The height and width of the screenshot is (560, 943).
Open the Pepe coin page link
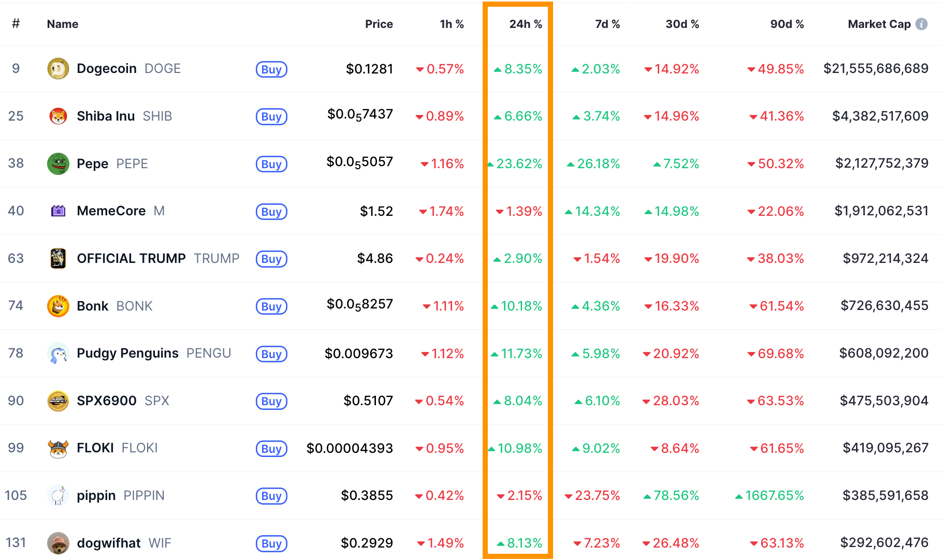click(93, 164)
